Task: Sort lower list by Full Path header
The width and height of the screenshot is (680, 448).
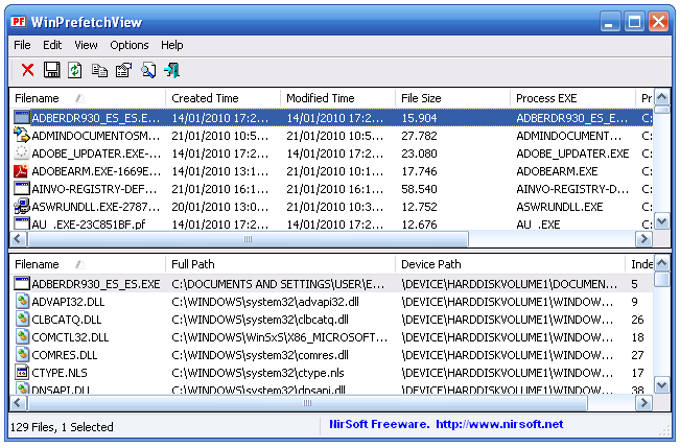Action: click(281, 264)
